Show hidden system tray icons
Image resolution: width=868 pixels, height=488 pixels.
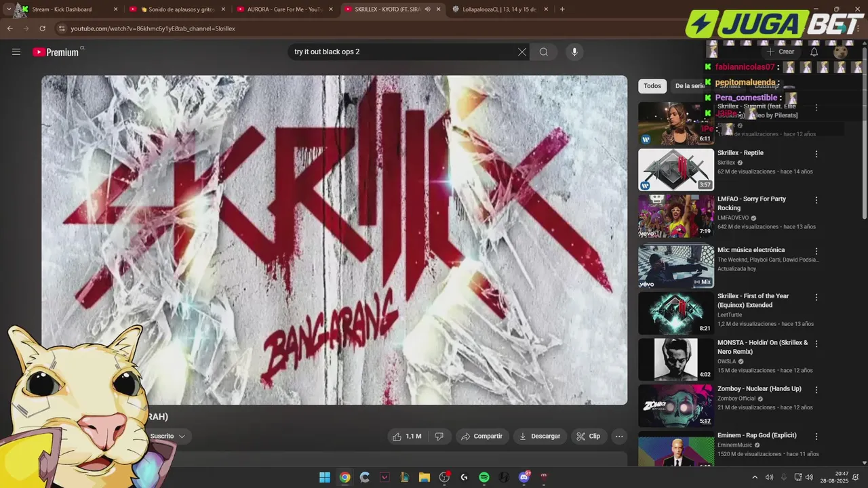[x=755, y=477]
